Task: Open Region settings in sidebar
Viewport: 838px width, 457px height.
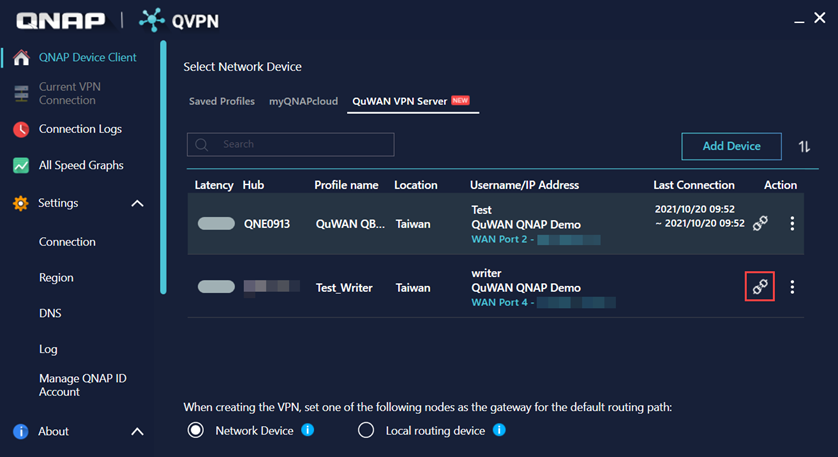Action: (x=56, y=277)
